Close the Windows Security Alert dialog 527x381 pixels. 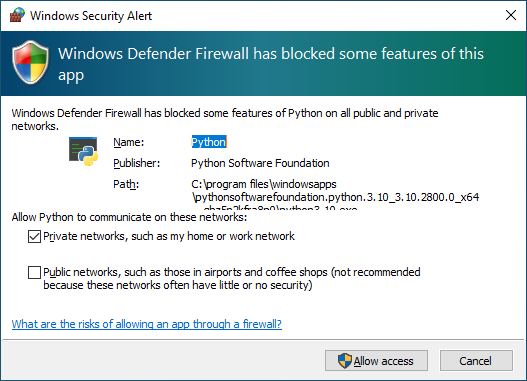[511, 15]
